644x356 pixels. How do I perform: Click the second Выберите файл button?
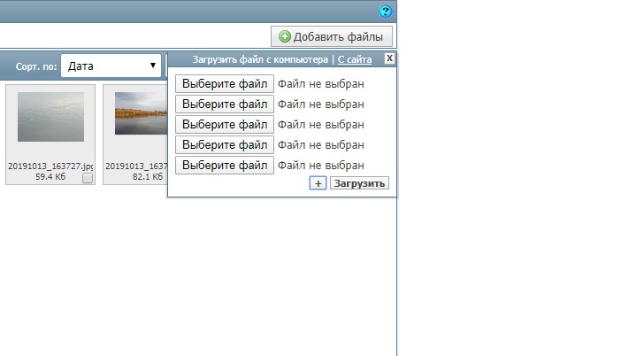click(225, 104)
